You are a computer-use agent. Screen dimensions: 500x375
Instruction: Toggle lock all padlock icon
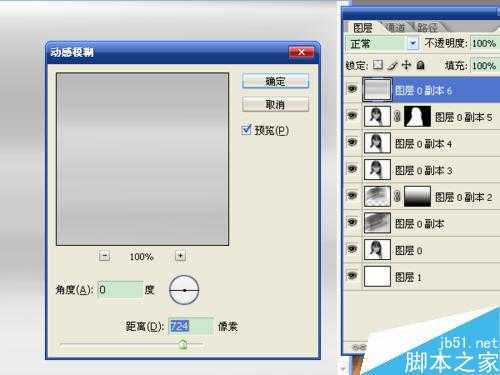[421, 65]
